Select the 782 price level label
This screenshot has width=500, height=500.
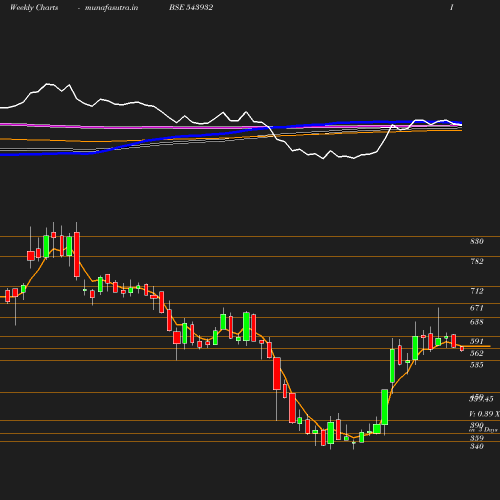(x=477, y=261)
